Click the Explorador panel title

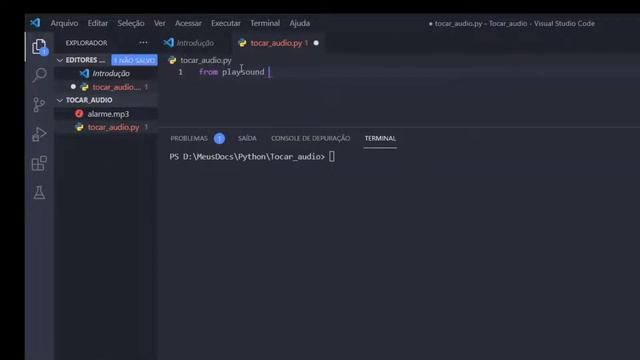[x=87, y=43]
